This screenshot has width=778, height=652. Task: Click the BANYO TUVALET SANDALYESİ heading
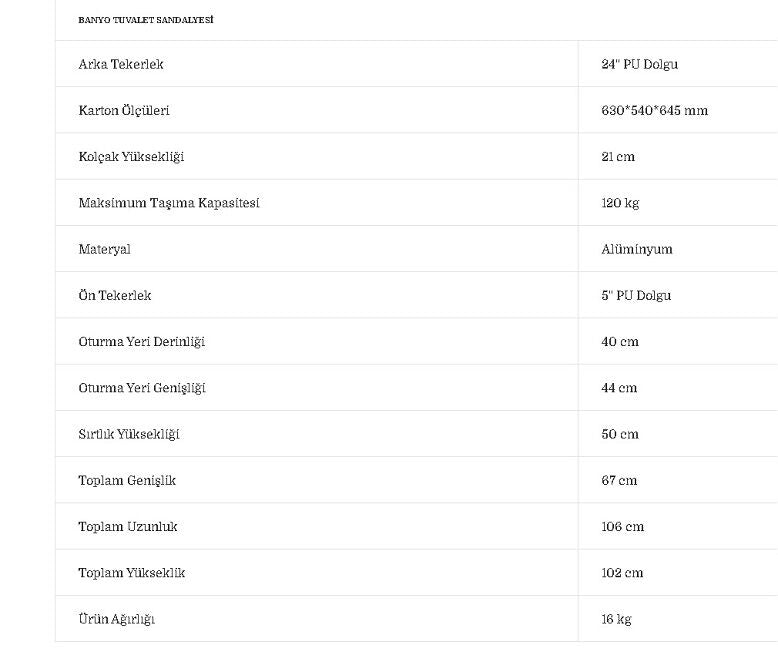pyautogui.click(x=146, y=20)
